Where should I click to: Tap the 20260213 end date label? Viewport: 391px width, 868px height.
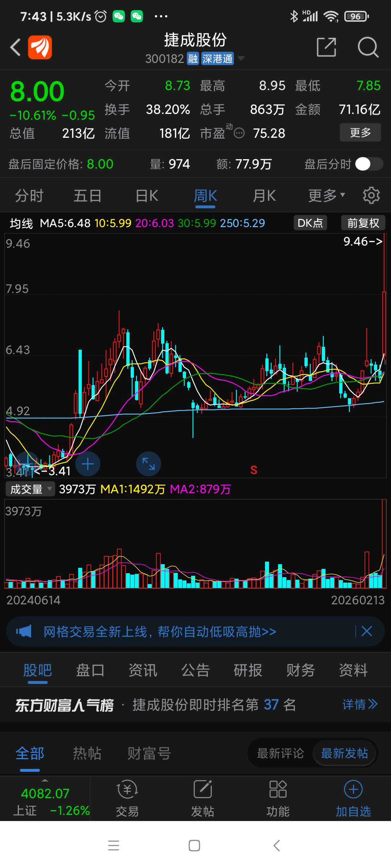click(358, 600)
